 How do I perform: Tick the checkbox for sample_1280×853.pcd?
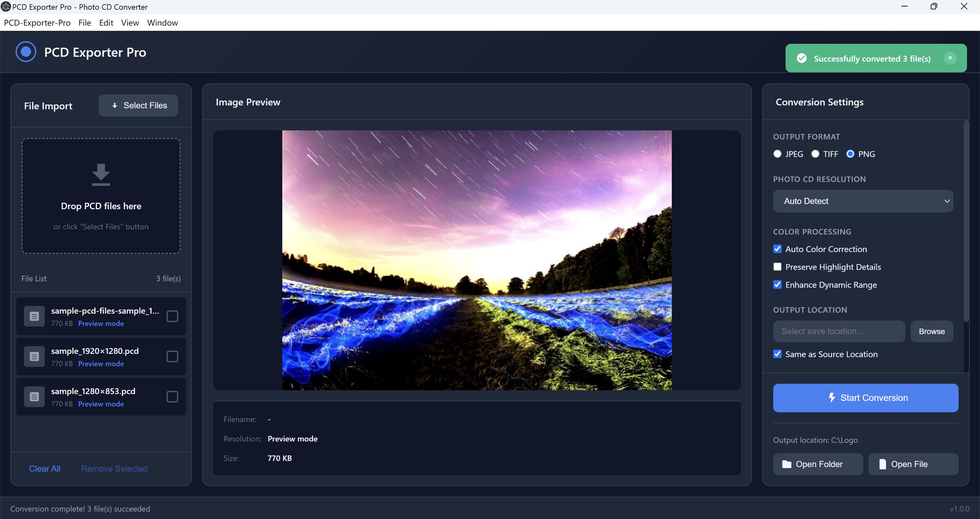click(172, 397)
